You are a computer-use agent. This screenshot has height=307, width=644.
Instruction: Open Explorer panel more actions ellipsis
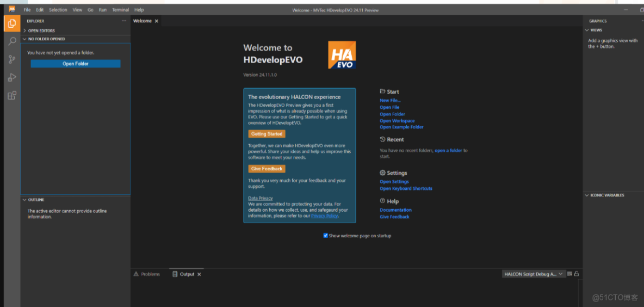click(124, 21)
